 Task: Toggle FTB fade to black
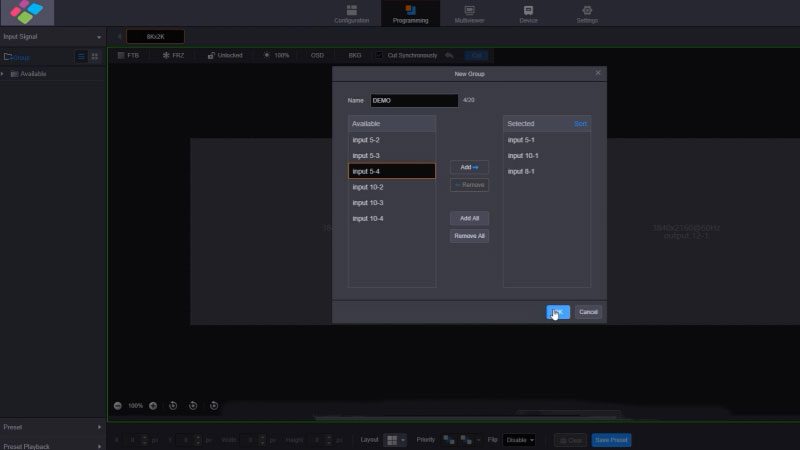point(128,55)
